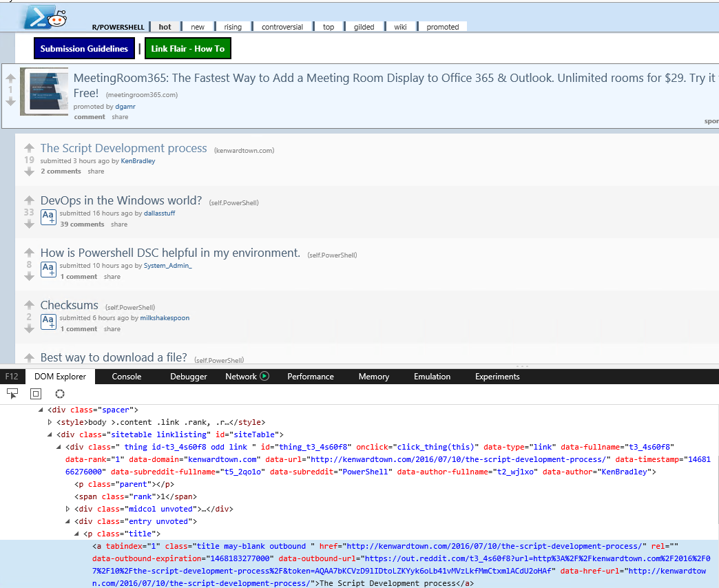The image size is (719, 588).
Task: Click the PowerShell Reddit snoo logo
Action: [x=45, y=17]
